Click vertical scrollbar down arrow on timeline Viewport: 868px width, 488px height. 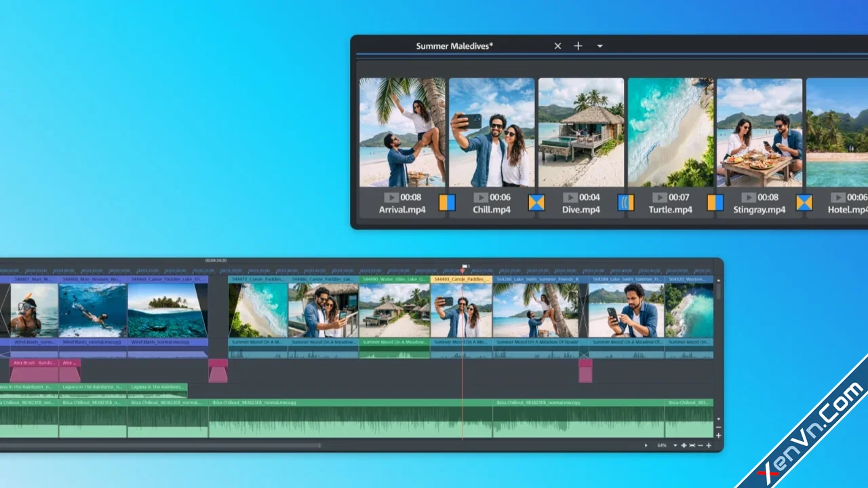coord(718,420)
